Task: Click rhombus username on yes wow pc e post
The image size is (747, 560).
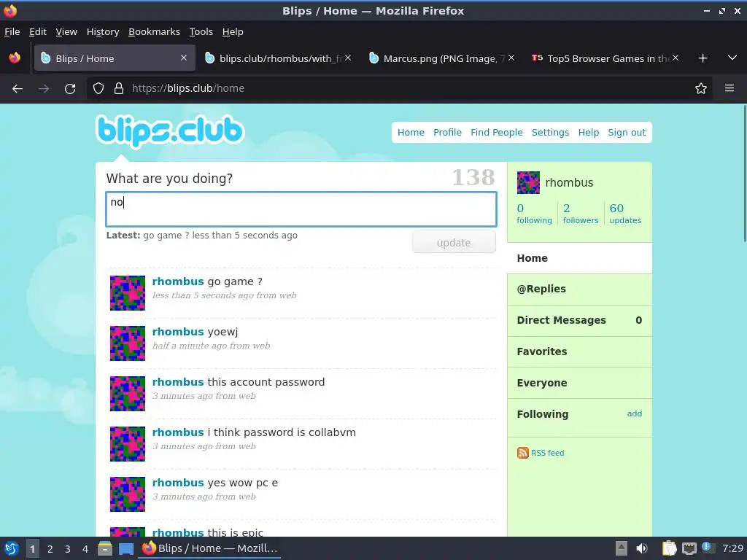Action: coord(178,483)
